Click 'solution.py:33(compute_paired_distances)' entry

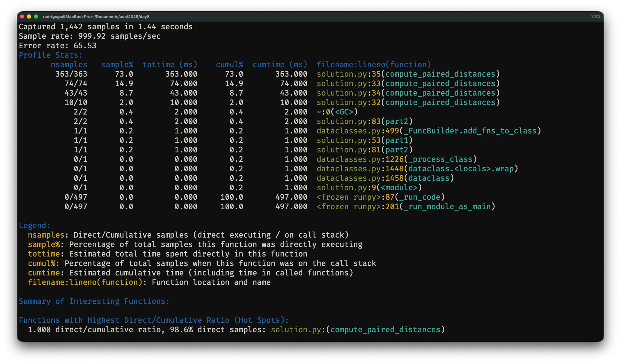tap(408, 84)
